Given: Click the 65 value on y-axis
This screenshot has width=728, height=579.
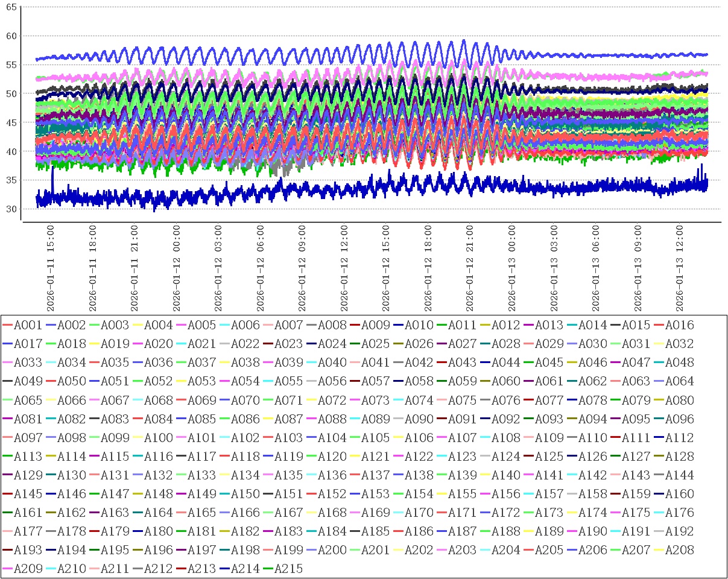Looking at the screenshot, I should coord(11,7).
